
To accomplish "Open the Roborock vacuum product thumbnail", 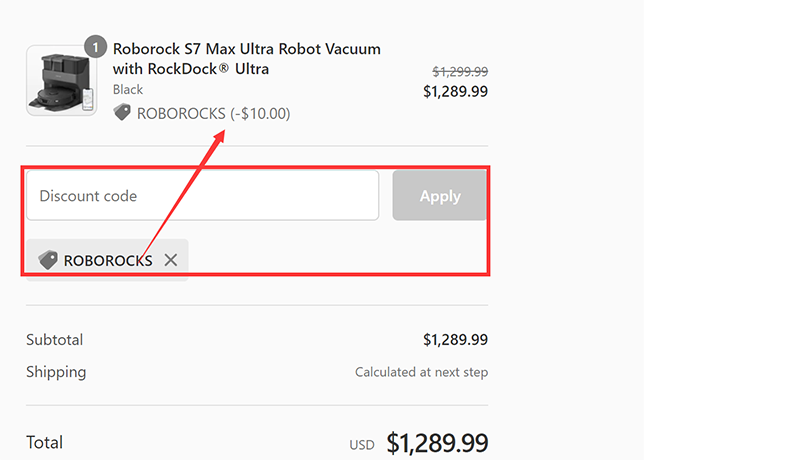I will pyautogui.click(x=61, y=81).
